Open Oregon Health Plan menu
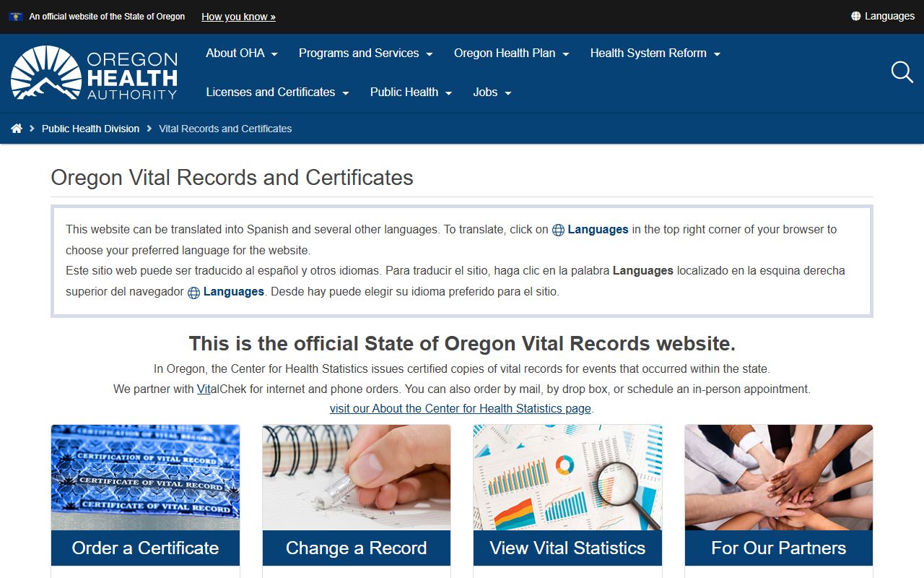This screenshot has height=578, width=924. tap(512, 53)
